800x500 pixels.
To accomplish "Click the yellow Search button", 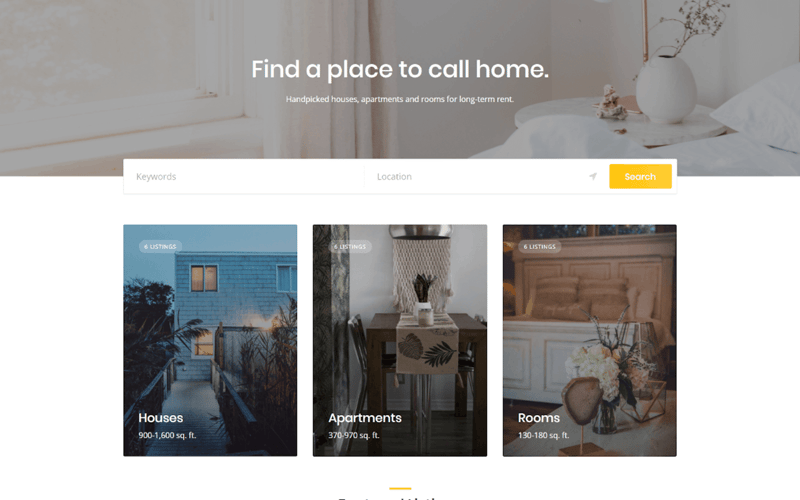I will [640, 177].
